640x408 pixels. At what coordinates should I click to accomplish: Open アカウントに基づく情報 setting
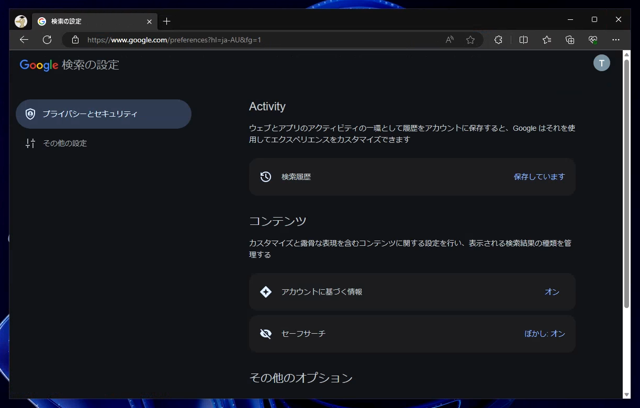[x=412, y=292]
